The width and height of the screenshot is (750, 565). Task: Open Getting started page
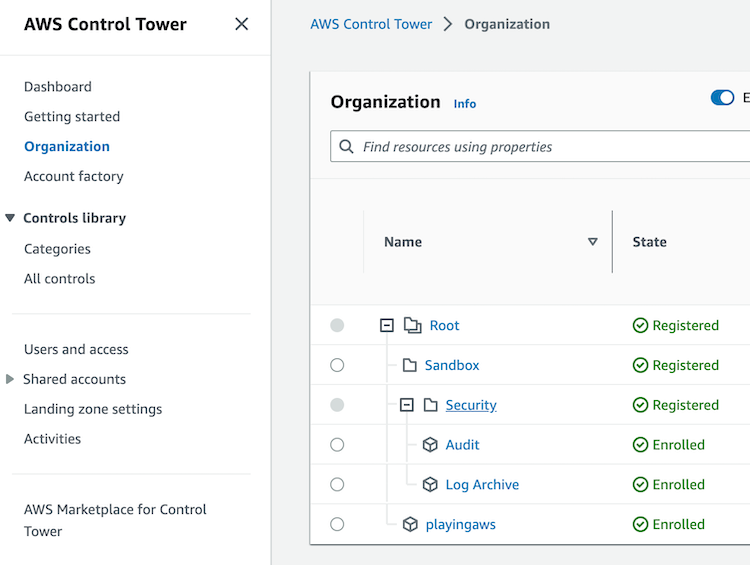click(x=72, y=117)
